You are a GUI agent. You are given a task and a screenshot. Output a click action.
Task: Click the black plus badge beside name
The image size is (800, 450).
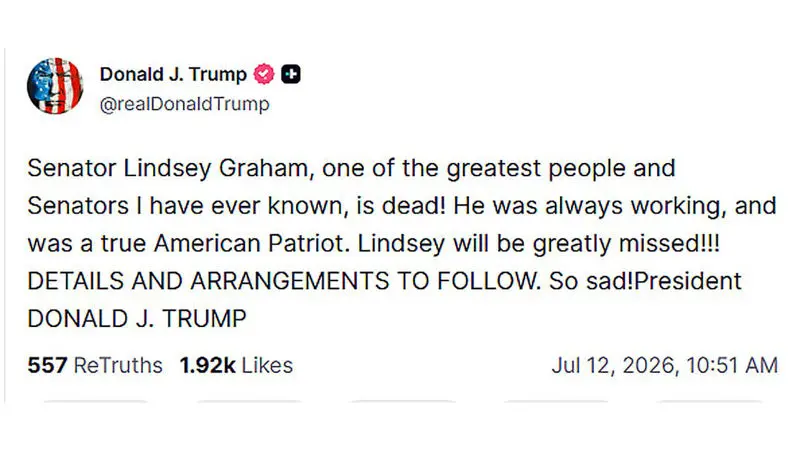tap(291, 74)
